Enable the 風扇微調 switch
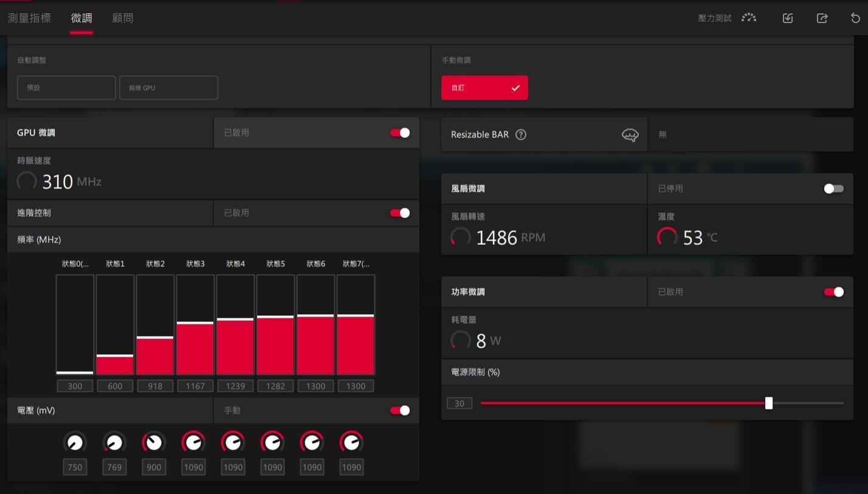The height and width of the screenshot is (494, 868). click(834, 188)
